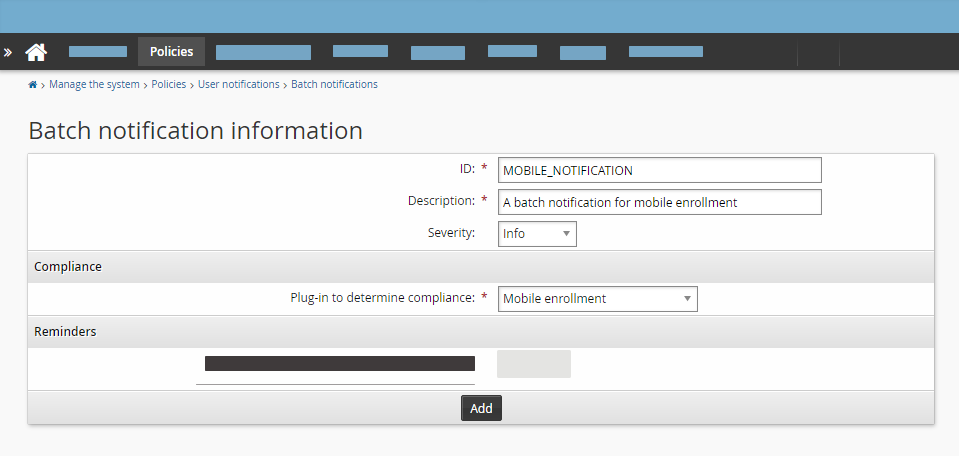Go to Manage the system breadcrumb link
This screenshot has height=456, width=959.
click(94, 85)
